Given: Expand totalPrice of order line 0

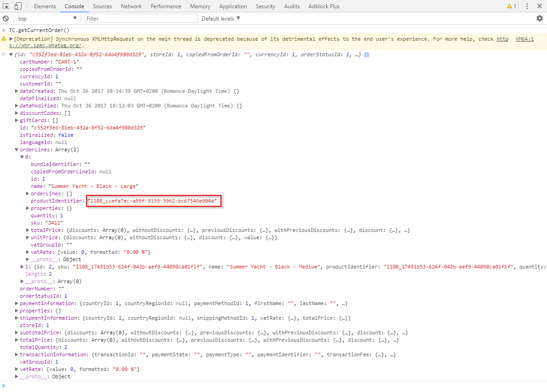Looking at the screenshot, I should 27,230.
